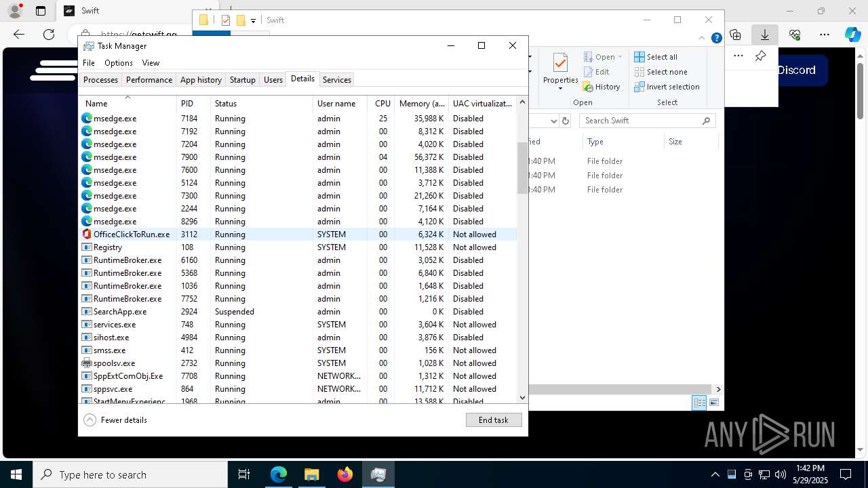Viewport: 868px width, 488px height.
Task: Select msedge.exe with PID 7900
Action: pos(298,157)
